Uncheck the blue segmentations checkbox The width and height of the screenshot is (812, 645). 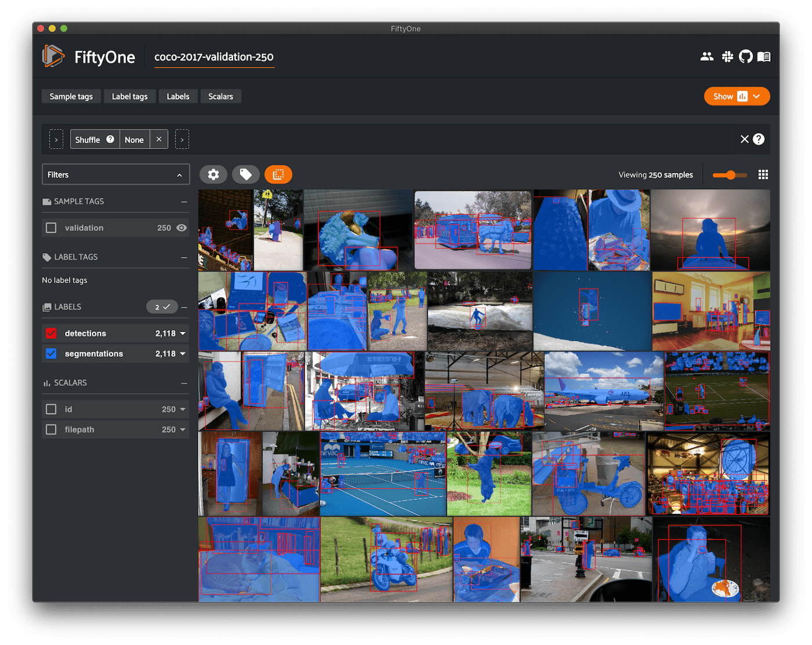point(51,354)
